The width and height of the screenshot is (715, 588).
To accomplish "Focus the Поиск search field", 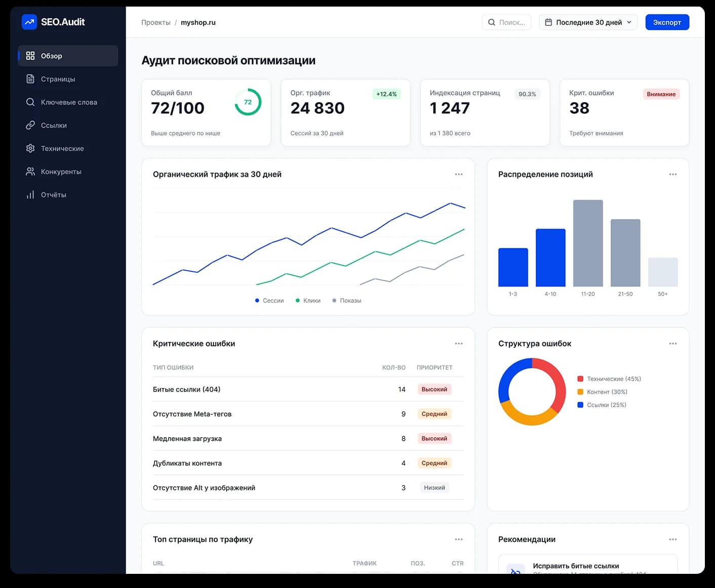I will [x=506, y=22].
